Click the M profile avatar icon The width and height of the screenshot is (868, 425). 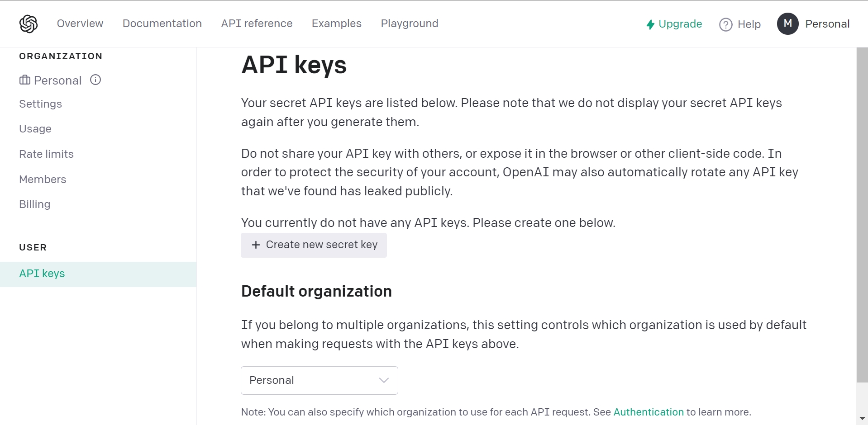[787, 24]
